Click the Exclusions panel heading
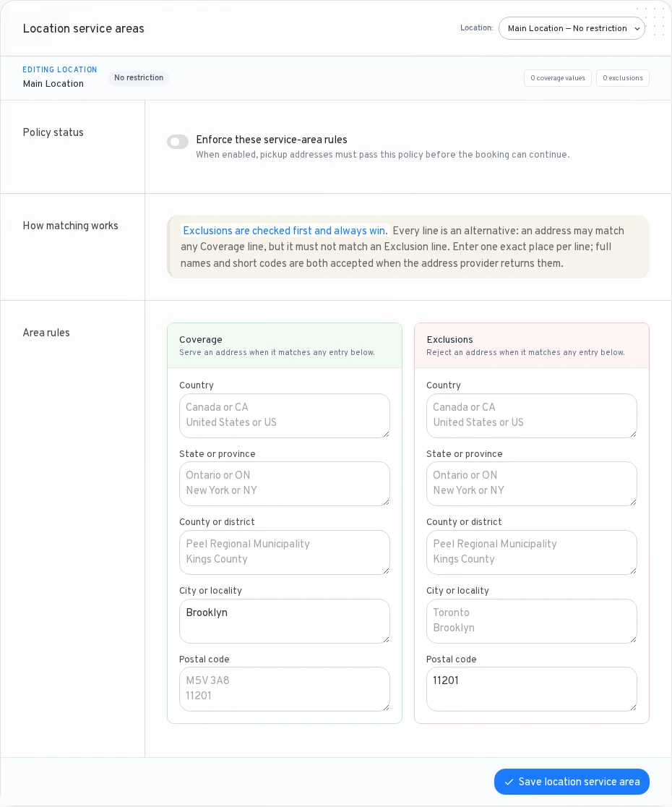The width and height of the screenshot is (672, 807). (x=450, y=340)
